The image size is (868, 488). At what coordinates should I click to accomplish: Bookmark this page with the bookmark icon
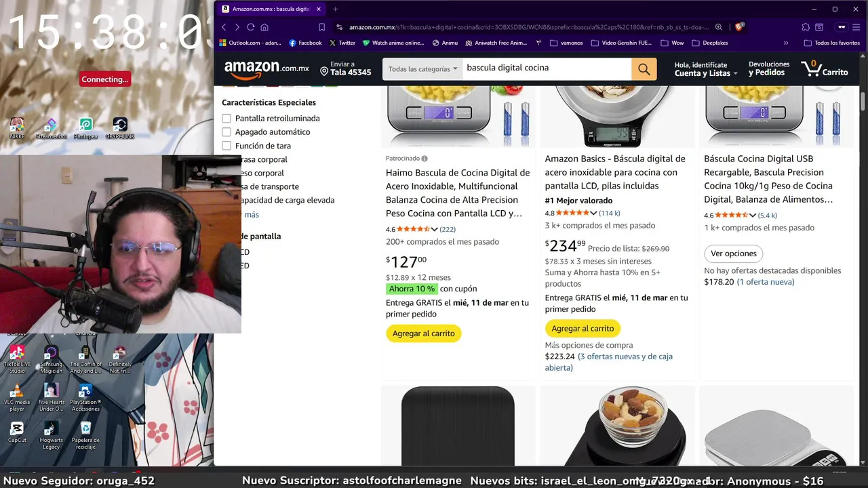coord(321,27)
